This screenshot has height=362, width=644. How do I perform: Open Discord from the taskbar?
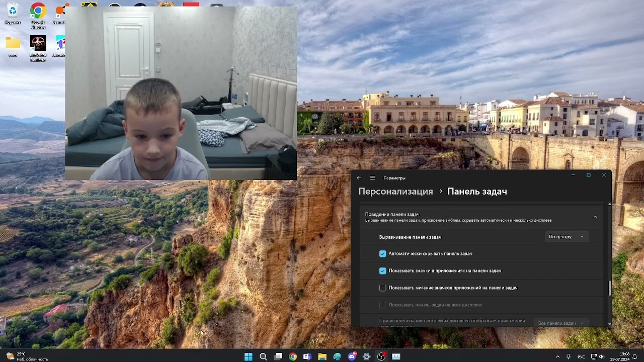(x=352, y=356)
